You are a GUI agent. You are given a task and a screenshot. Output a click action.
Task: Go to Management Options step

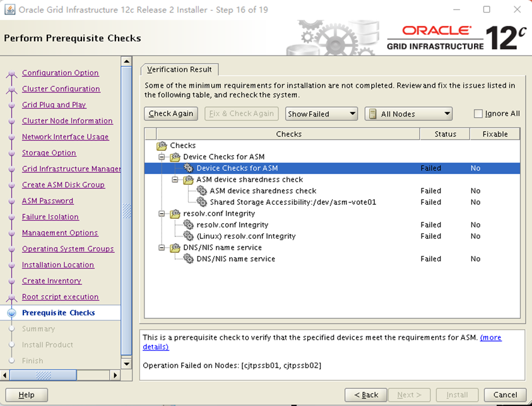pyautogui.click(x=60, y=233)
